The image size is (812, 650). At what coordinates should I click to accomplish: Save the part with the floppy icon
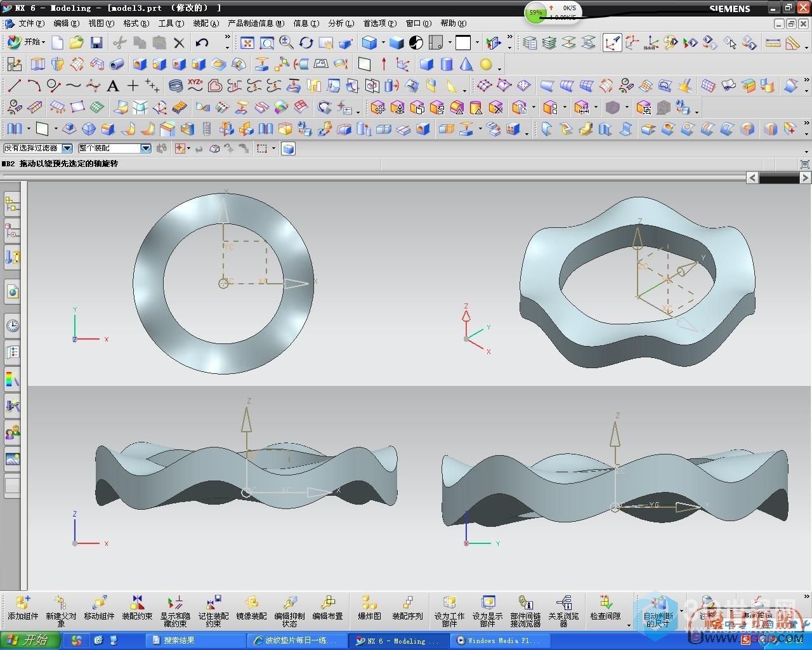click(96, 43)
